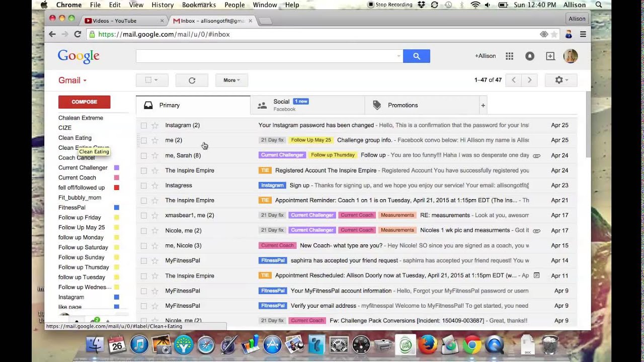Star the Instagress email
This screenshot has height=362, width=644.
(155, 186)
